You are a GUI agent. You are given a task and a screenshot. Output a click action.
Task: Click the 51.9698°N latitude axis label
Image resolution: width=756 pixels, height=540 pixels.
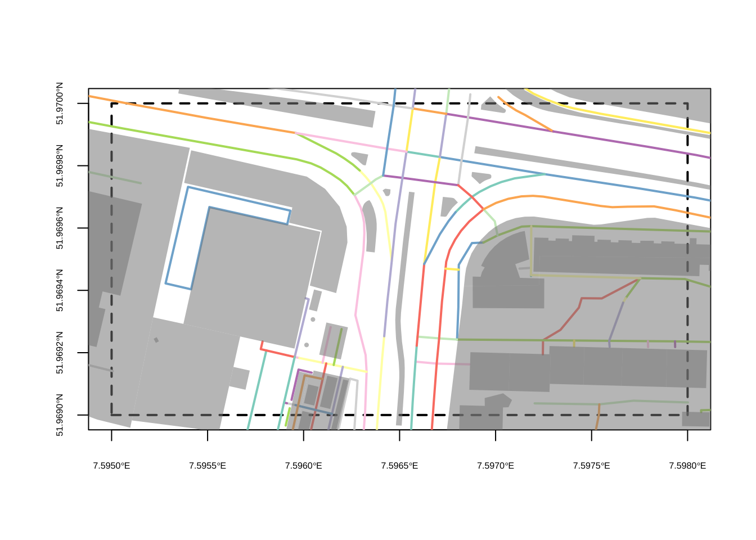[60, 166]
